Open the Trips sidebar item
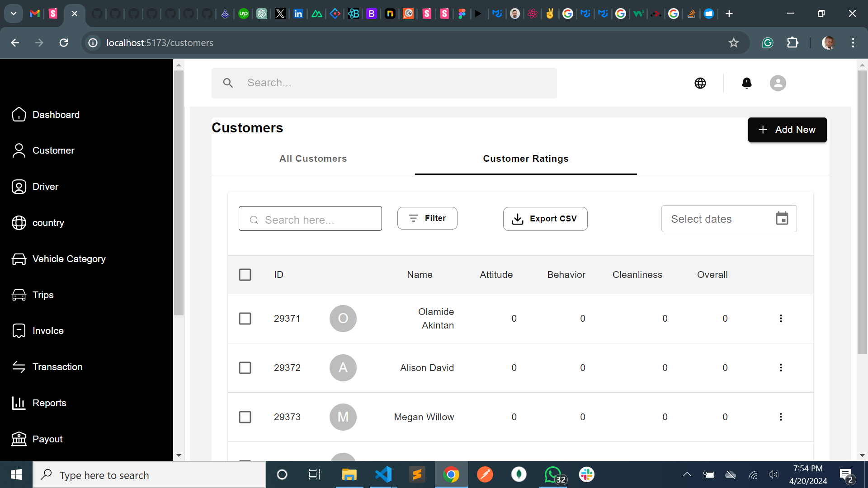This screenshot has height=488, width=868. pyautogui.click(x=32, y=295)
